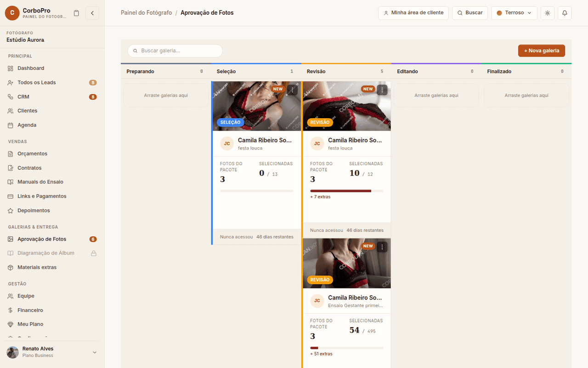Click Renato Alves profile avatar
Screen dimensions: 588x368
13,352
